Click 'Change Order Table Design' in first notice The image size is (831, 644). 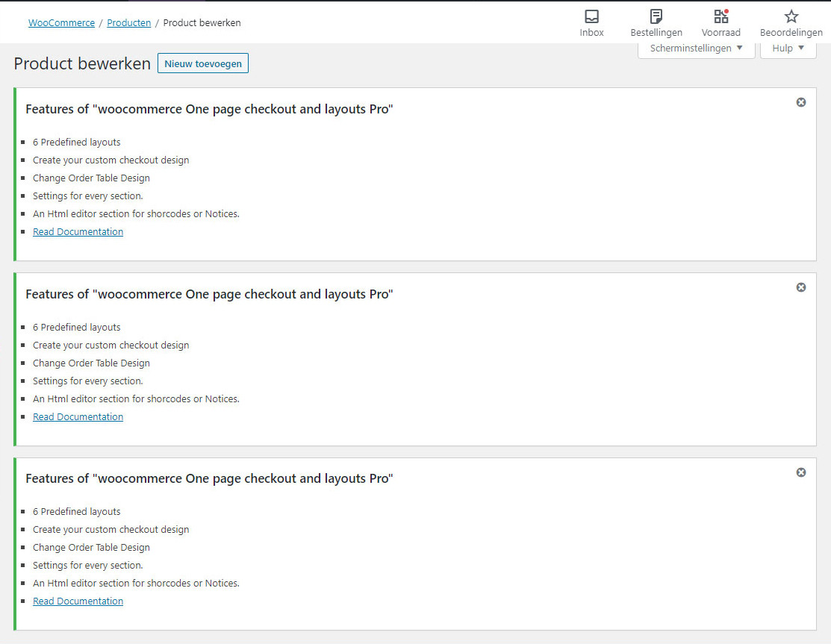point(91,178)
